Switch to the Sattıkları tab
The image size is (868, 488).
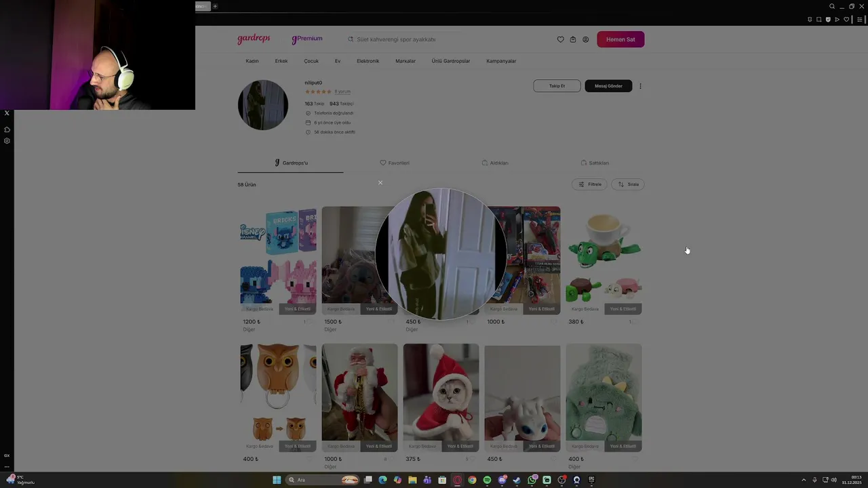(x=595, y=163)
